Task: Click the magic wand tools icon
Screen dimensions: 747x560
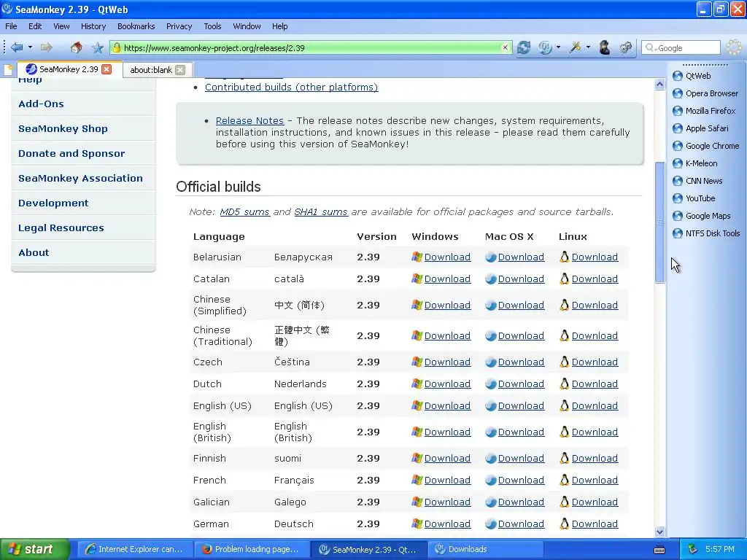Action: (x=575, y=47)
